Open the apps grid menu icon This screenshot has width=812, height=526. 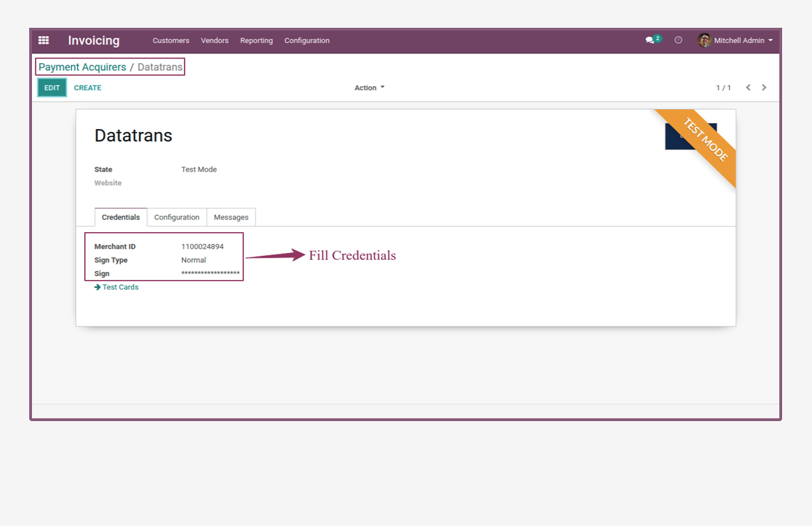[x=44, y=40]
